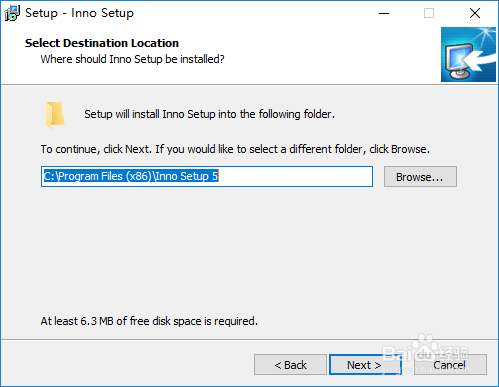This screenshot has height=387, width=499.
Task: Click the 'Setup will install Inno Setup' message
Action: tap(209, 114)
